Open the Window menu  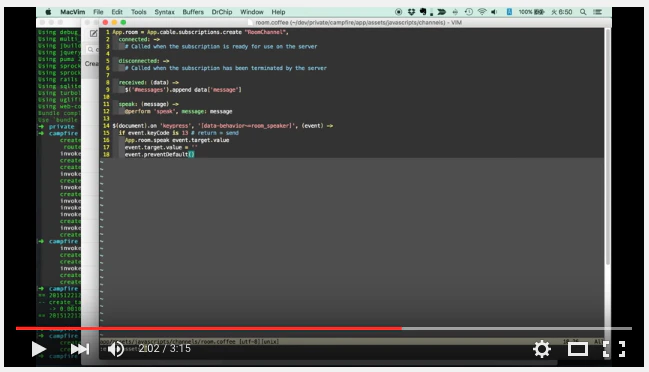252,12
